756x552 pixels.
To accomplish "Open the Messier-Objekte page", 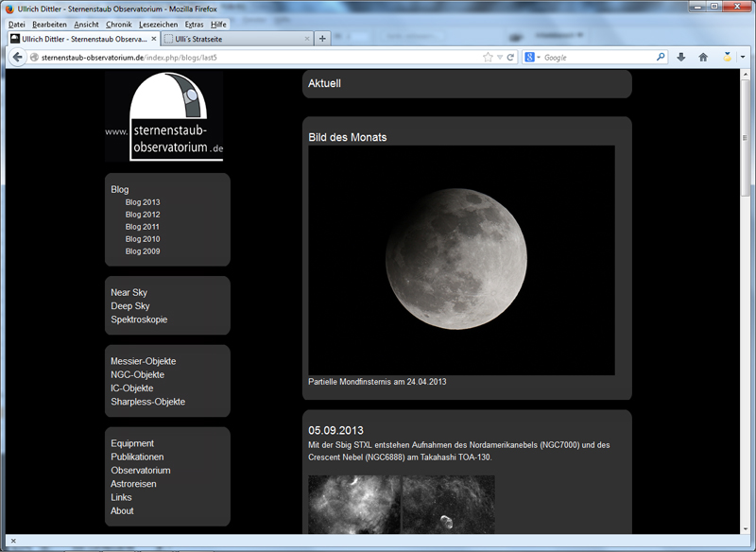I will [144, 361].
